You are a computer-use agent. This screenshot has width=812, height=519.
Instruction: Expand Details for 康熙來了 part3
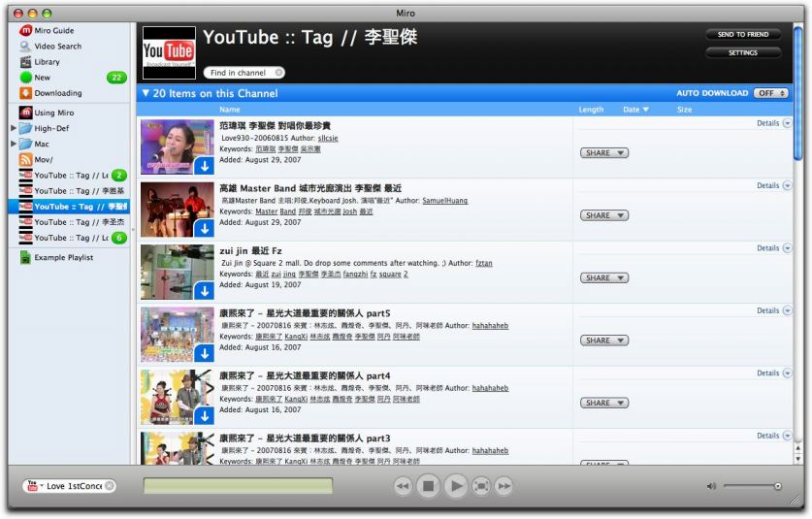773,436
